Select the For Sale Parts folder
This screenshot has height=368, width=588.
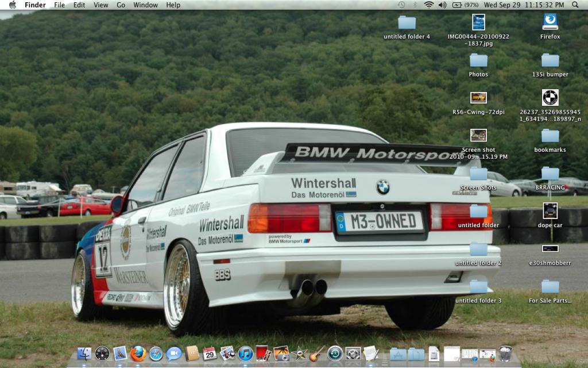550,286
